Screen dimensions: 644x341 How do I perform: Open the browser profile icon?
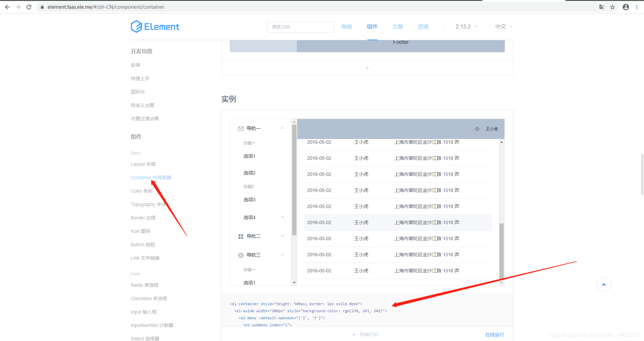pos(626,7)
